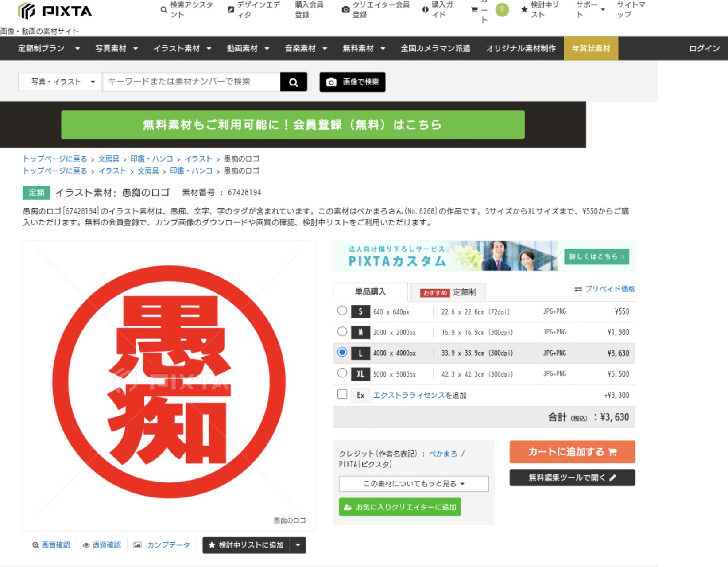The height and width of the screenshot is (567, 728).
Task: Open image quality check magnifier
Action: [35, 545]
